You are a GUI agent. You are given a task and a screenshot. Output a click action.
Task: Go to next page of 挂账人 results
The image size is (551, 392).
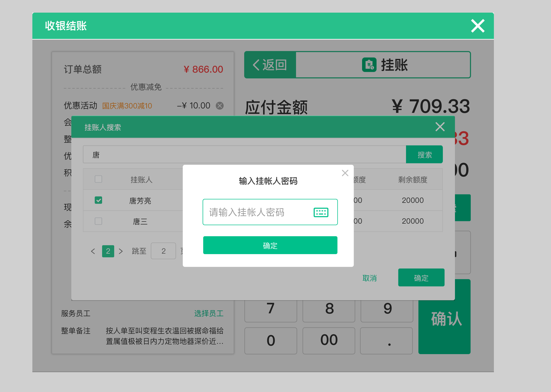pyautogui.click(x=121, y=251)
